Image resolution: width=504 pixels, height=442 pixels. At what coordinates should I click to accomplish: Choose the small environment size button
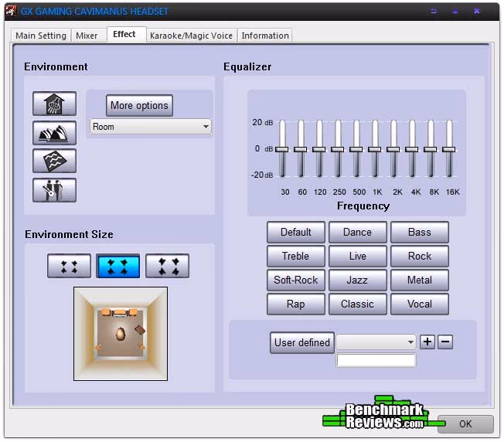69,266
